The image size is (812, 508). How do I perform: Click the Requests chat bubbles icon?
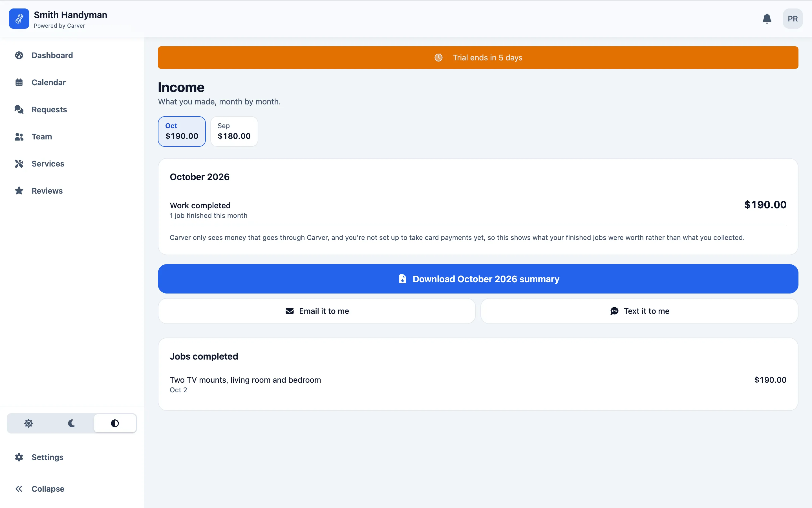[19, 110]
